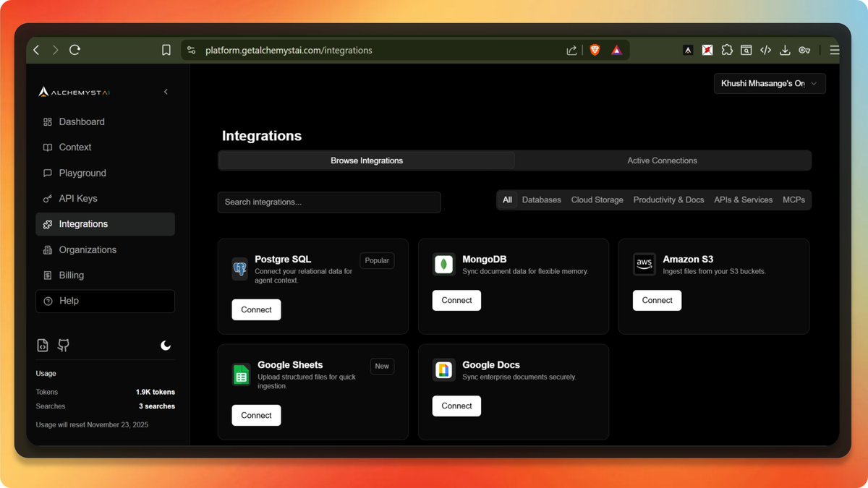868x488 pixels.
Task: Filter by the Databases category
Action: 542,200
